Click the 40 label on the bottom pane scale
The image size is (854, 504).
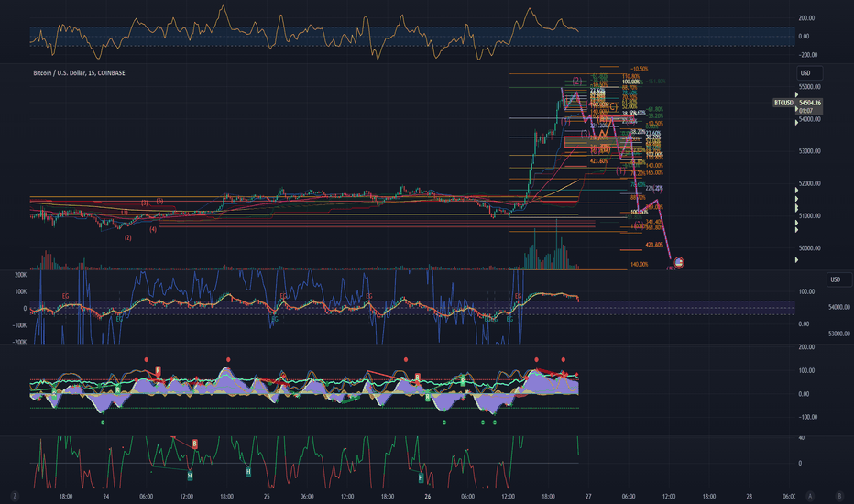801,438
